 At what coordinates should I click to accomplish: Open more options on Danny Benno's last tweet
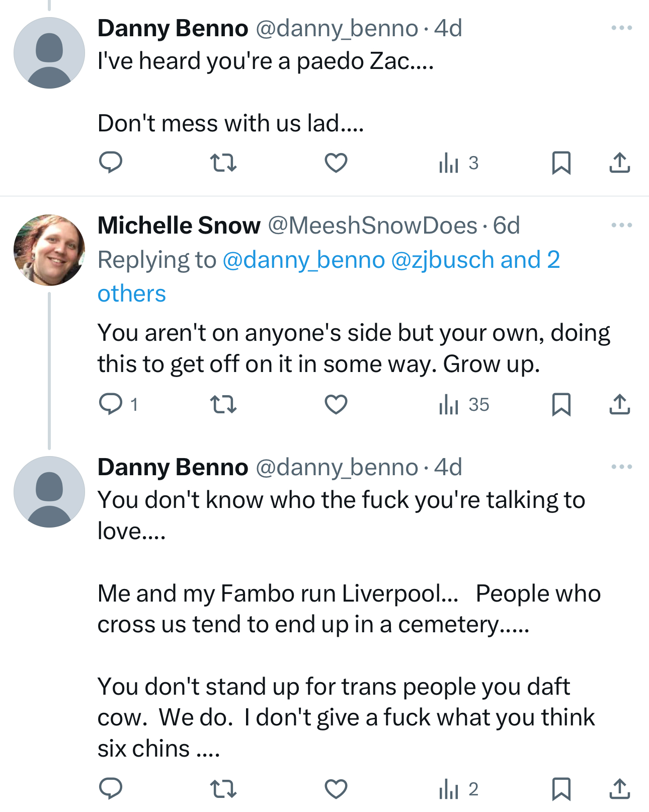click(621, 467)
